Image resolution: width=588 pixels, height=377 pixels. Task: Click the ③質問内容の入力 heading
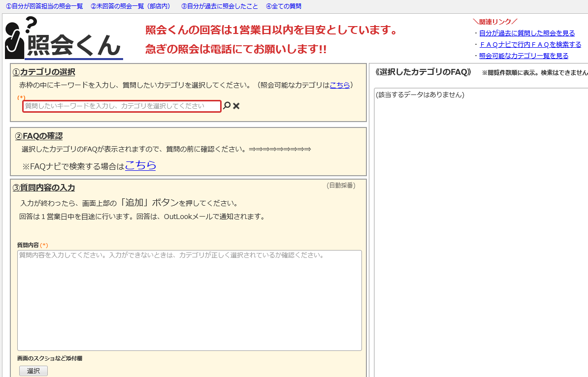coord(44,188)
